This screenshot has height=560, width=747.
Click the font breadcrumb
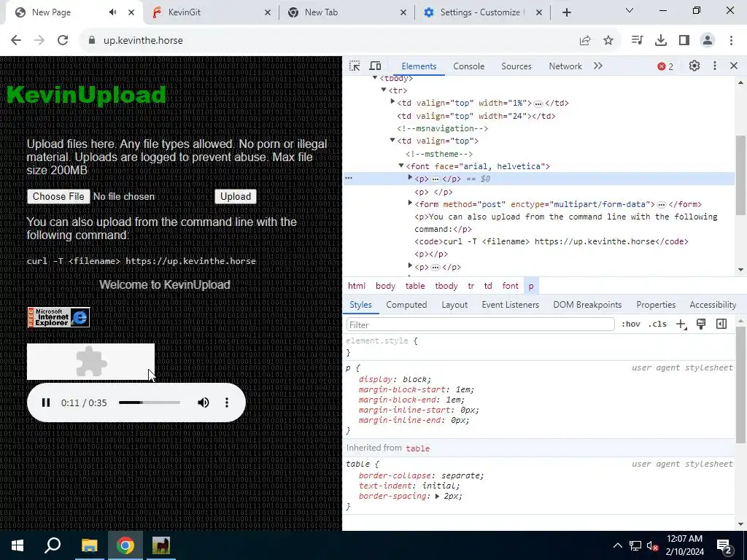[510, 286]
